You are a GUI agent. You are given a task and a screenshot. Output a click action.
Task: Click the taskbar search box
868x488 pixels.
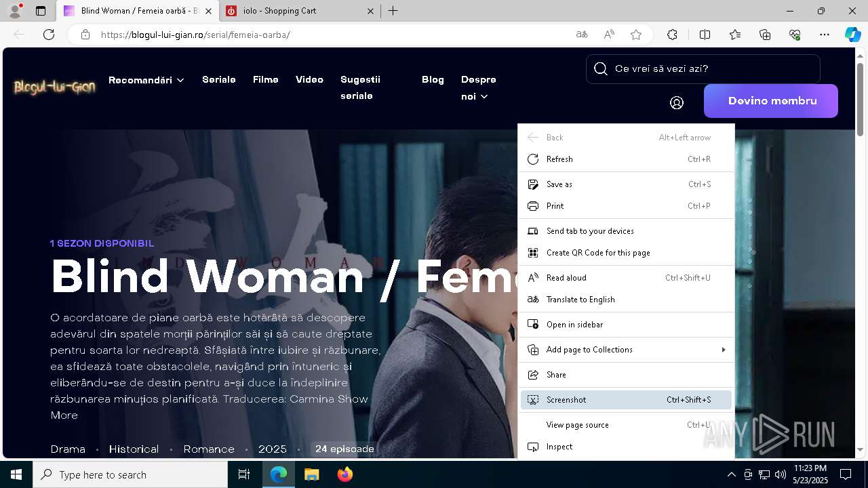(130, 474)
